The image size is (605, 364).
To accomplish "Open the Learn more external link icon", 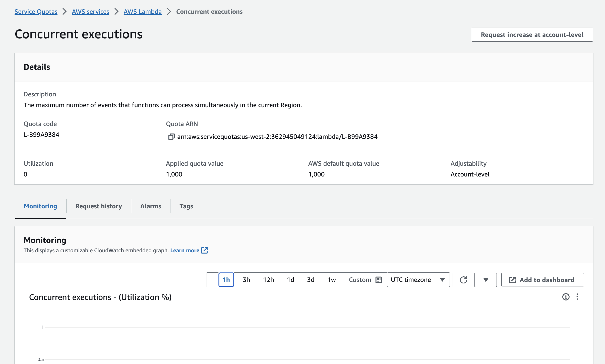I will [x=205, y=250].
